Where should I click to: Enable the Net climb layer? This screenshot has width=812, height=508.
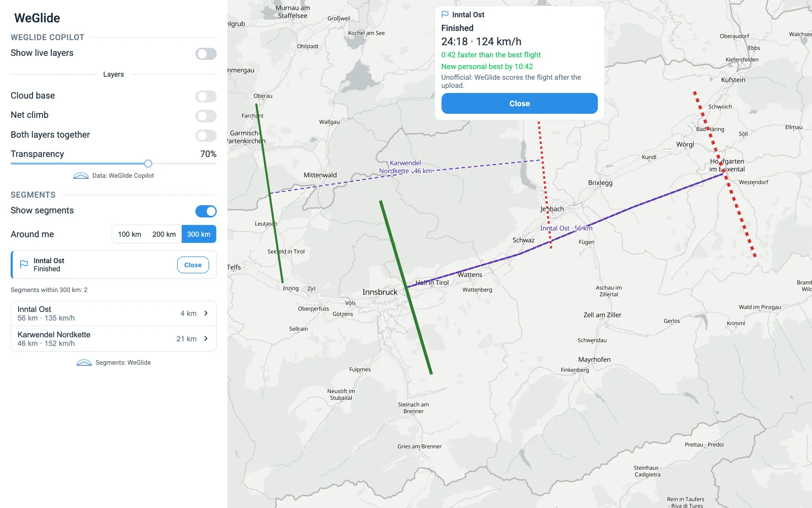206,116
